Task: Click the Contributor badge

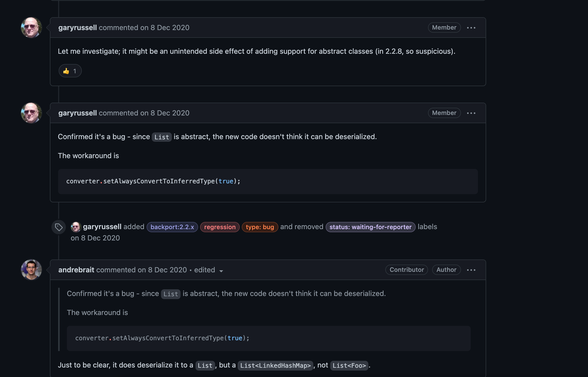Action: pyautogui.click(x=406, y=270)
